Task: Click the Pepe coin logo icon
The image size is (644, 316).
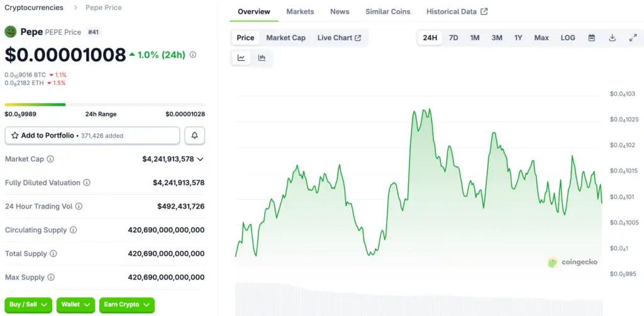Action: pyautogui.click(x=10, y=32)
